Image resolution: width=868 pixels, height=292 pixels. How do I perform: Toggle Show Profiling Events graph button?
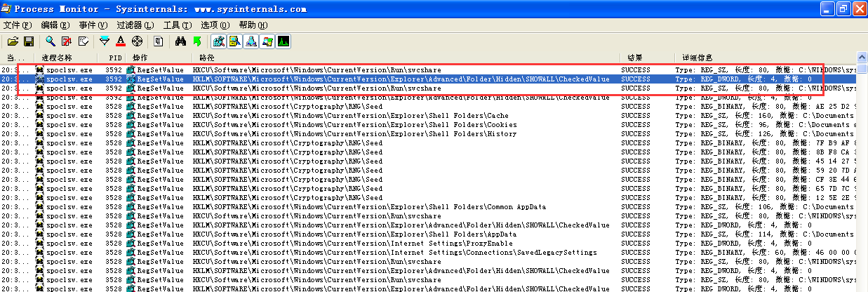pyautogui.click(x=283, y=41)
